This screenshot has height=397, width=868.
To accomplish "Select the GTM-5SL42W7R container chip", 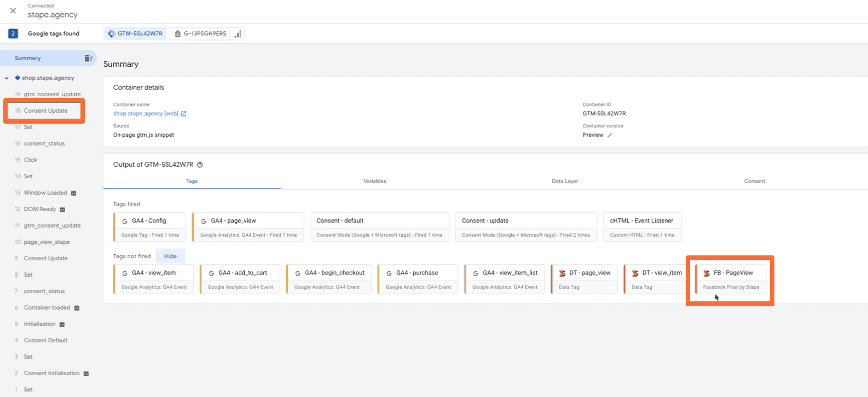I will [135, 34].
